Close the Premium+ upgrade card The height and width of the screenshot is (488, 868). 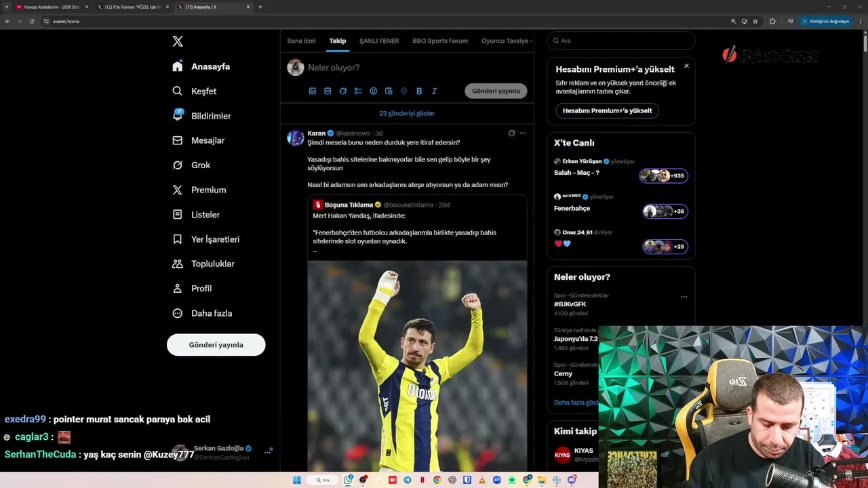(686, 66)
